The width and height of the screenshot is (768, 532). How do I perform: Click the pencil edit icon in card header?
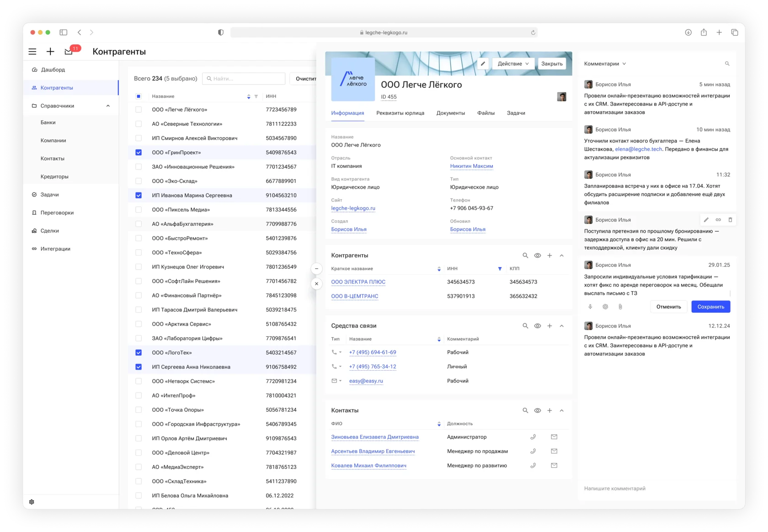[x=483, y=64]
